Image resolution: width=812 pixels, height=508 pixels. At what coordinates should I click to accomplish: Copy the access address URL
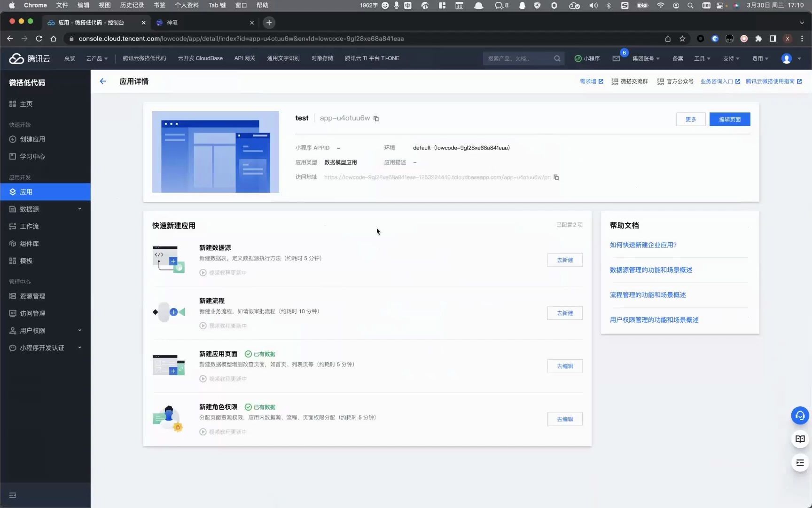pyautogui.click(x=556, y=177)
